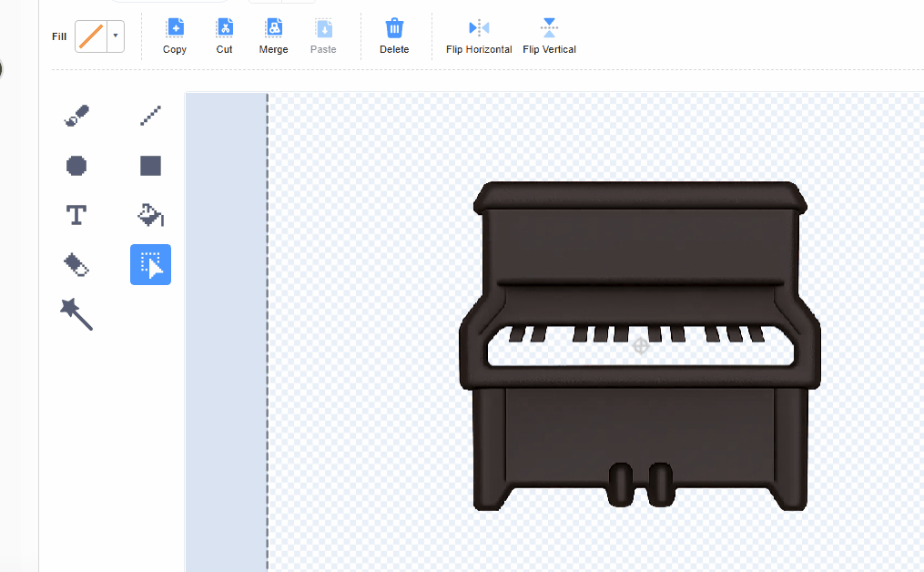Select the Brush tool
Viewport: 924px width, 572px height.
[x=76, y=116]
